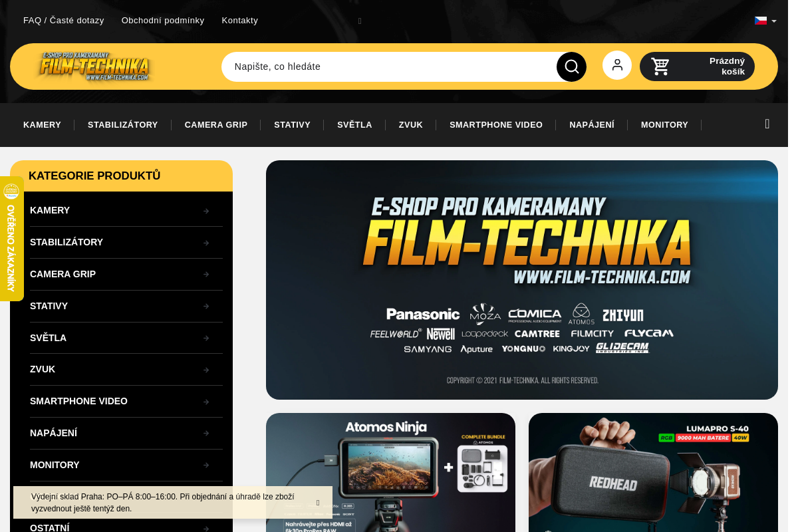Open Kontakty link

point(240,21)
